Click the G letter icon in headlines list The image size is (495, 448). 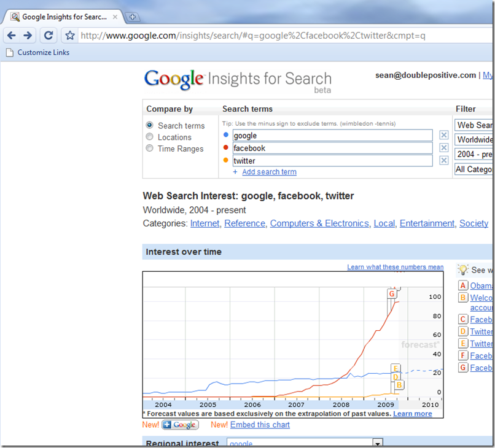[x=463, y=368]
